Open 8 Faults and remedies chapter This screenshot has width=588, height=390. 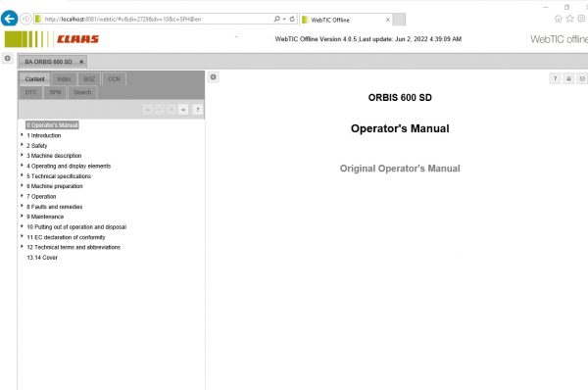point(54,207)
